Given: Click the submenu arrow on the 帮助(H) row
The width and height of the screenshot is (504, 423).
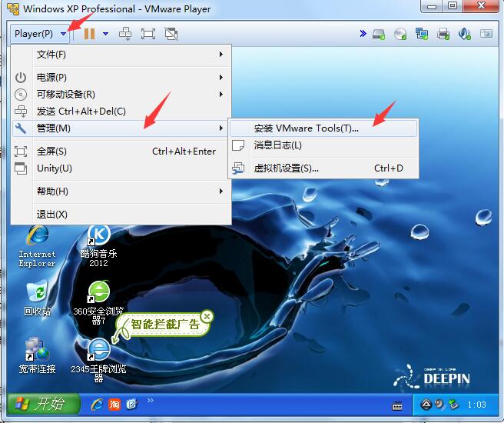Looking at the screenshot, I should 220,192.
